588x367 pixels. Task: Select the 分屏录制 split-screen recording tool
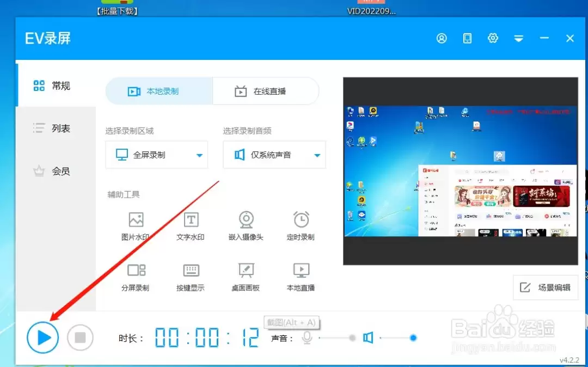pyautogui.click(x=136, y=277)
